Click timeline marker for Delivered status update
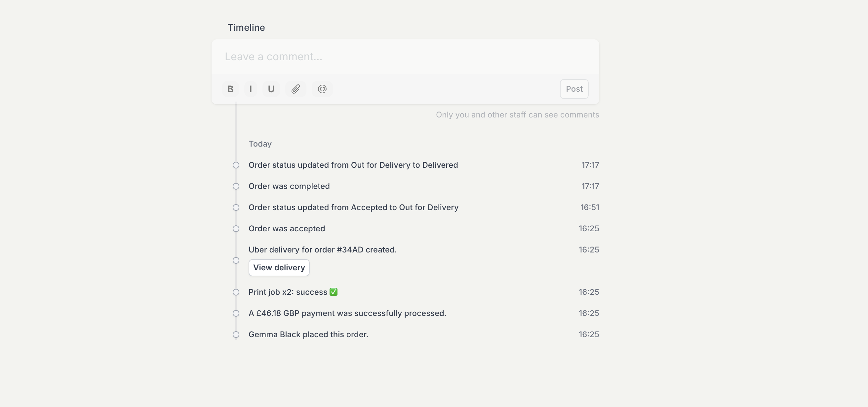 pos(236,165)
